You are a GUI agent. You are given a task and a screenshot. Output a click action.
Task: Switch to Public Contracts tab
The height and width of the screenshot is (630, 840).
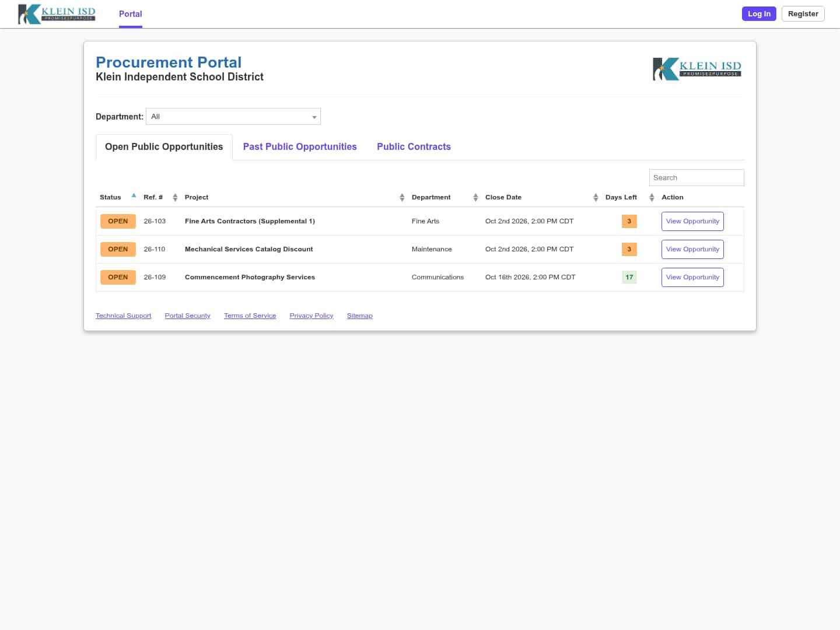click(414, 147)
